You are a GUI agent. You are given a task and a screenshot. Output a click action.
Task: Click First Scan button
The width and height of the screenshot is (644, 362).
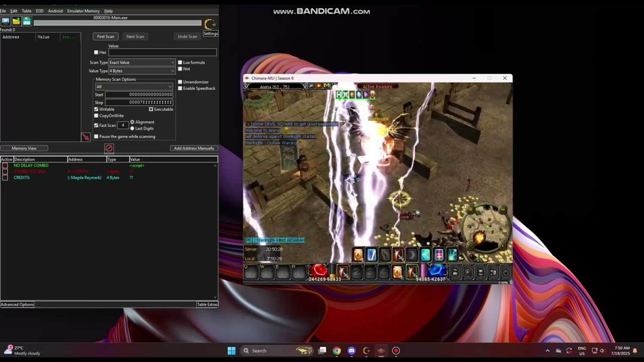point(106,36)
